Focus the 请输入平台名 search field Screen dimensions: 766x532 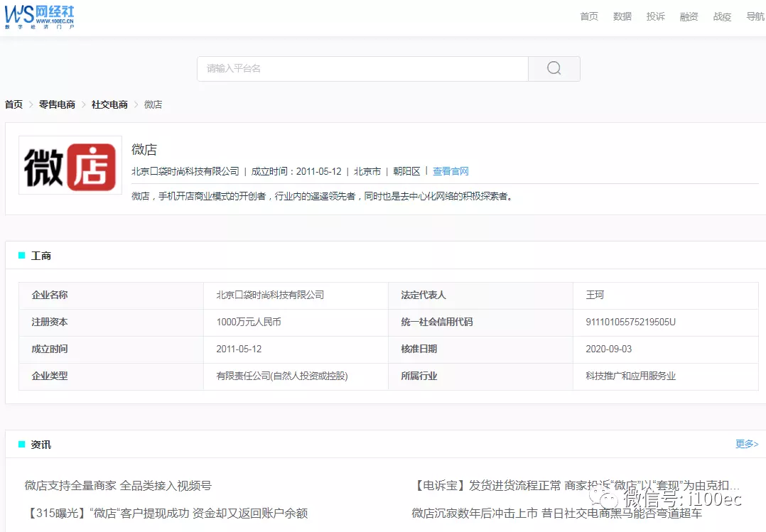(x=362, y=68)
